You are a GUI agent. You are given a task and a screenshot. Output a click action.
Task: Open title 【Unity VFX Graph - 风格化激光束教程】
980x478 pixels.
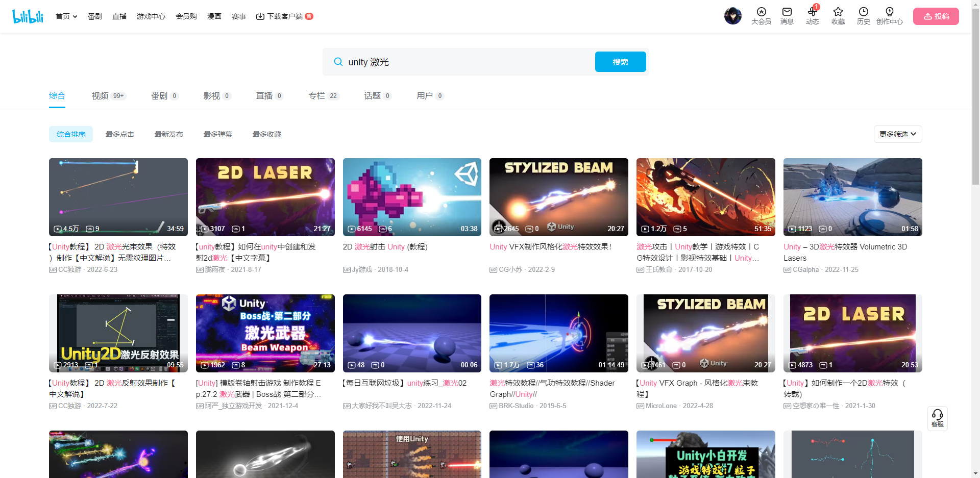[697, 389]
